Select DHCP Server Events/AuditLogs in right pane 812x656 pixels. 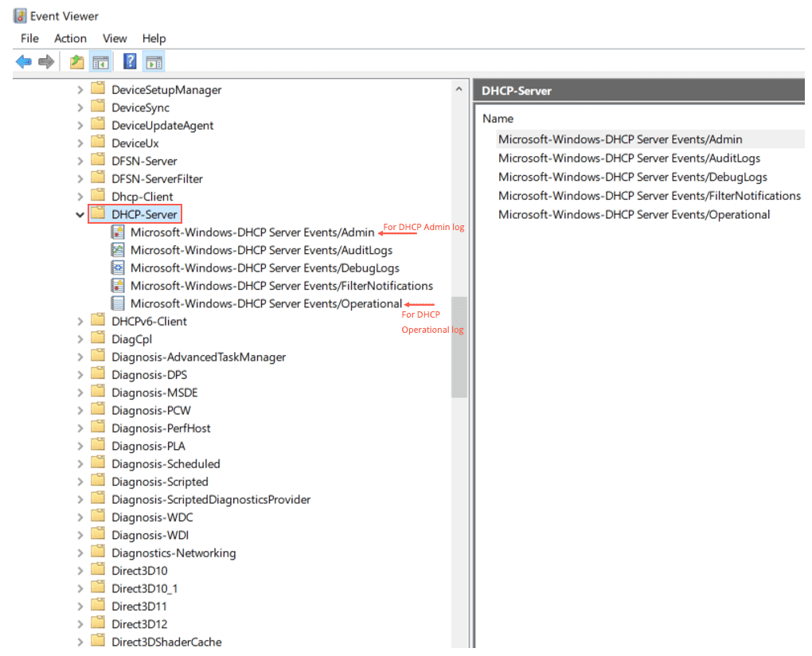click(629, 158)
